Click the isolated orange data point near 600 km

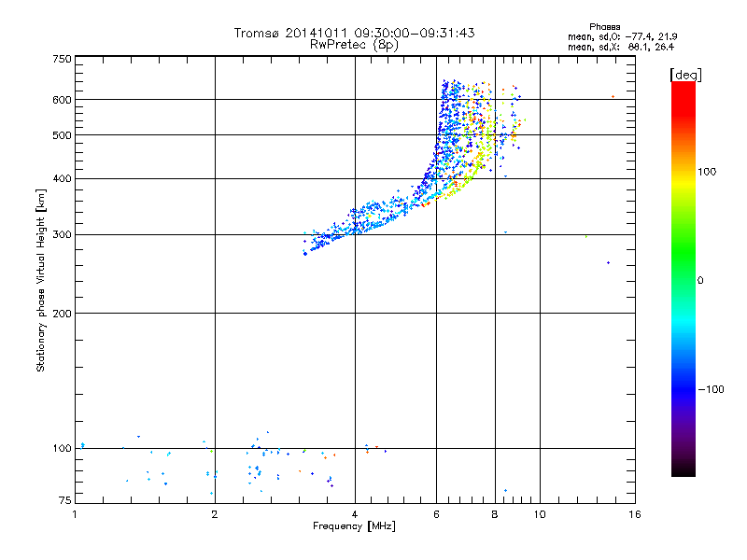pyautogui.click(x=613, y=97)
